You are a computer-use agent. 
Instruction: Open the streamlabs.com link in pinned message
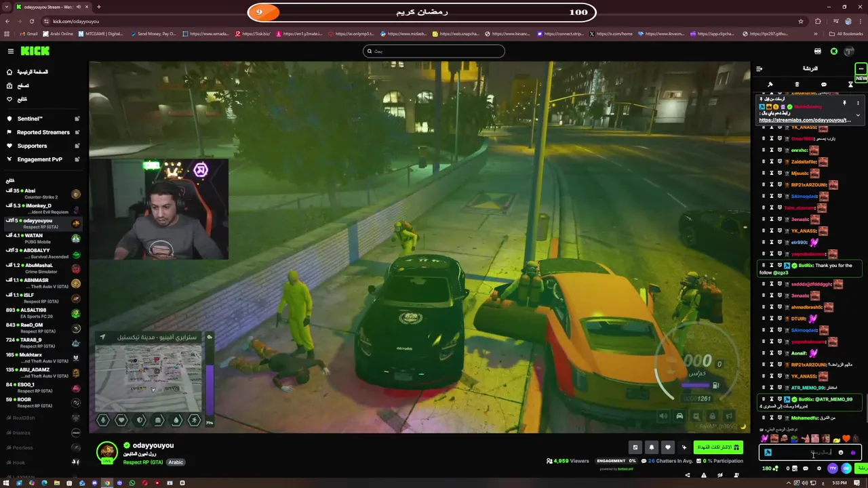[x=805, y=120]
